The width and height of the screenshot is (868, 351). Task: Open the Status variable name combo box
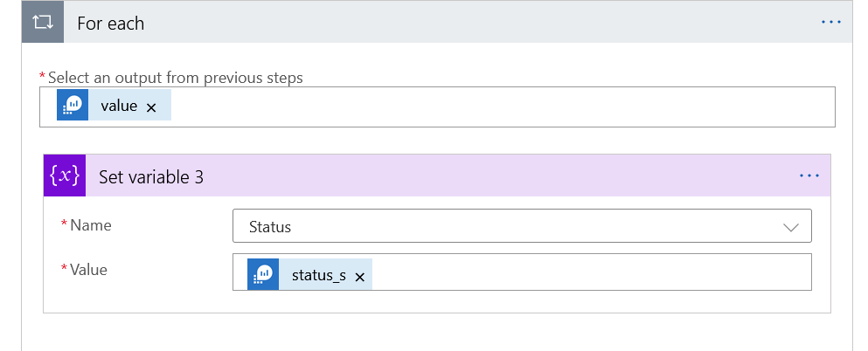click(507, 227)
